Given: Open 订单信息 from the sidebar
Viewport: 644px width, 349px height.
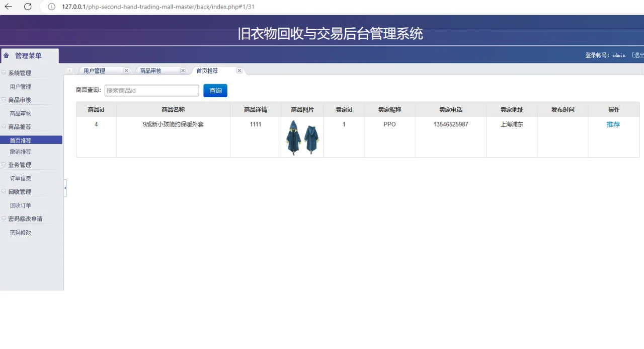Looking at the screenshot, I should click(21, 178).
